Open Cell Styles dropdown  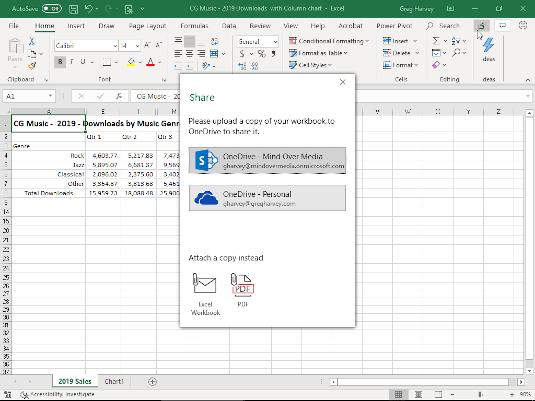click(310, 65)
